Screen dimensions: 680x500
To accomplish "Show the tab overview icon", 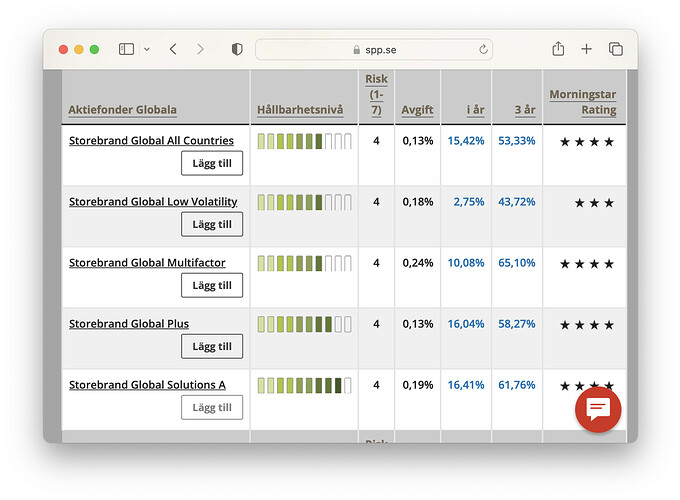I will coord(616,49).
